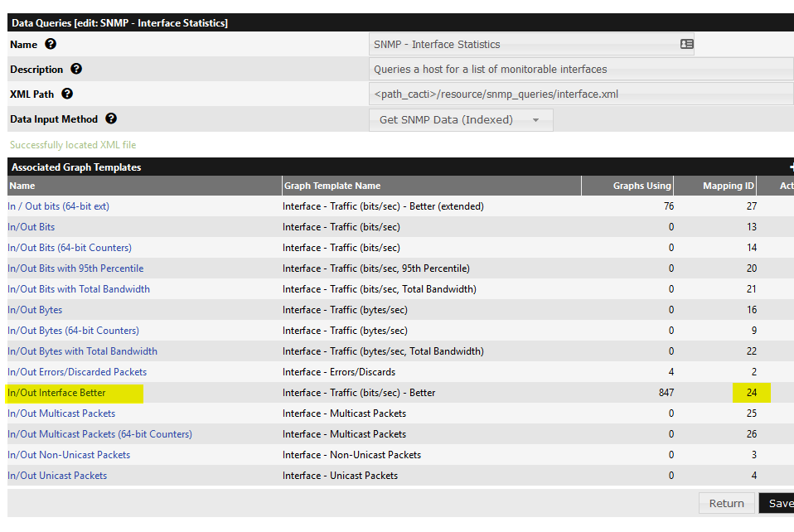Click the contact-card icon in the Name field
Screen dimensions: 794x532
(x=687, y=44)
